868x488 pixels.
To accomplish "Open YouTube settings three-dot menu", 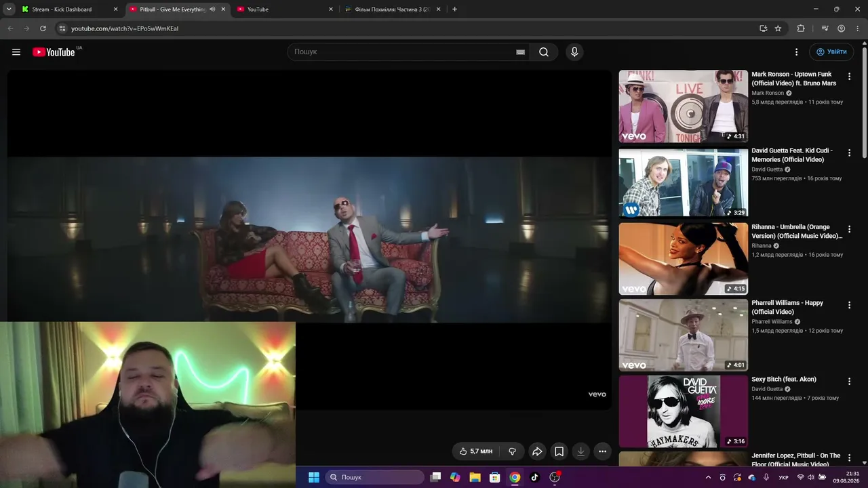I will (797, 52).
